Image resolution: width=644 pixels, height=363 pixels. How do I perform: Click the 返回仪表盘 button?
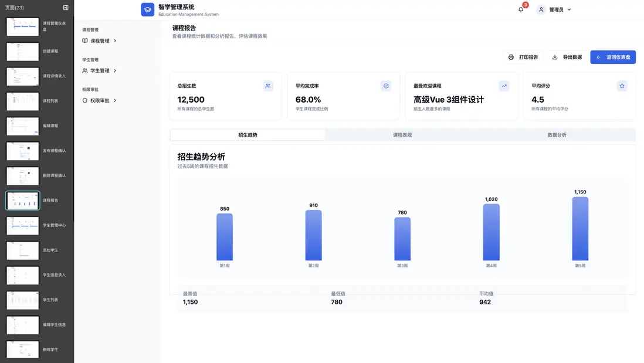(x=613, y=57)
